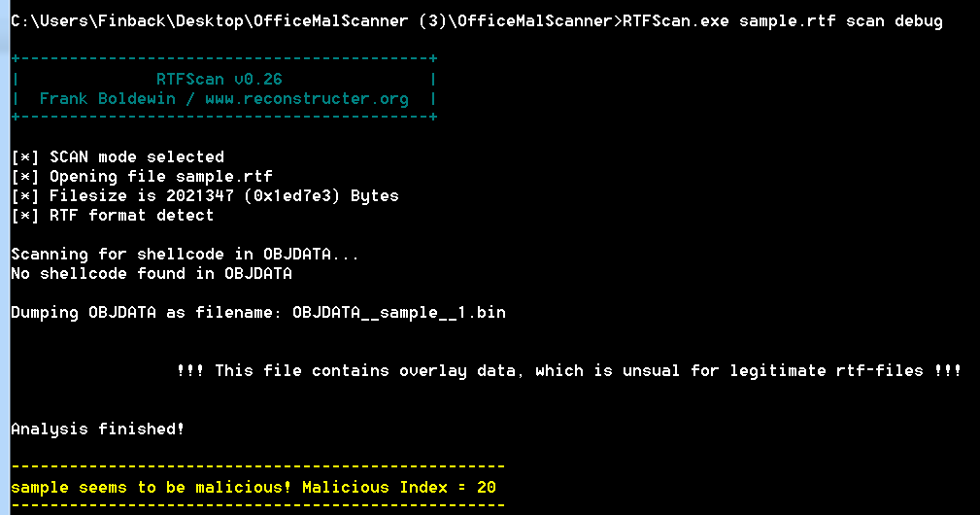Click the Opening file sample.rtf line

point(142,176)
